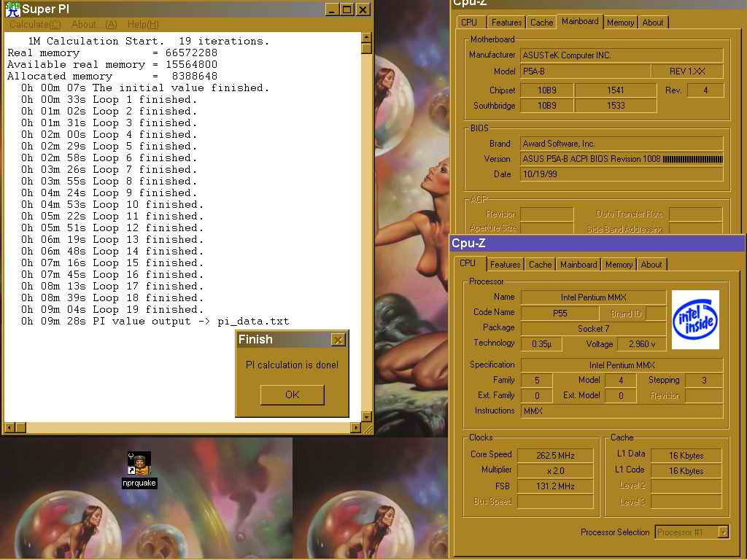Viewport: 747px width, 560px height.
Task: Switch to Cache tab in back Cpu-Z window
Action: (x=542, y=23)
